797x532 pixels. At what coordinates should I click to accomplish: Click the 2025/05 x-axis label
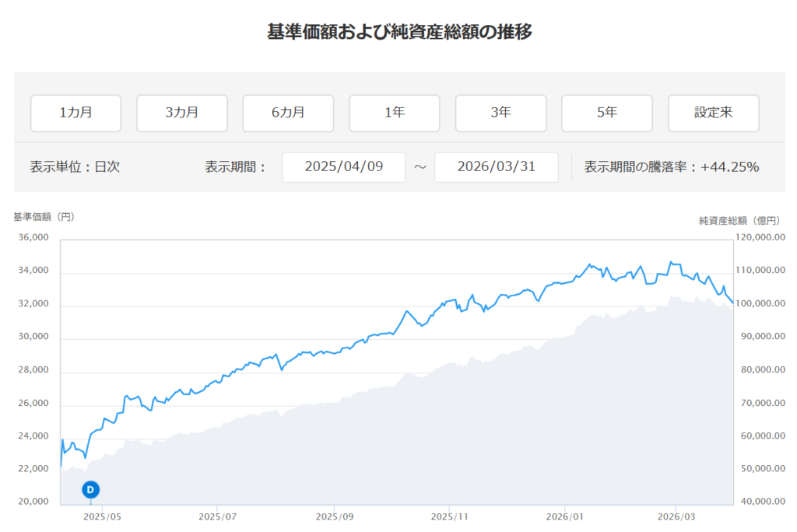click(x=103, y=516)
